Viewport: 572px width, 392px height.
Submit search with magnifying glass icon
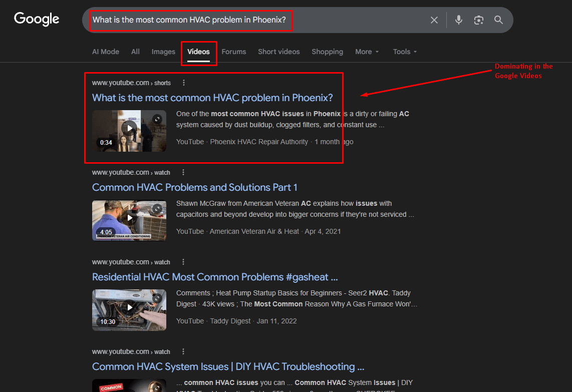[x=498, y=20]
